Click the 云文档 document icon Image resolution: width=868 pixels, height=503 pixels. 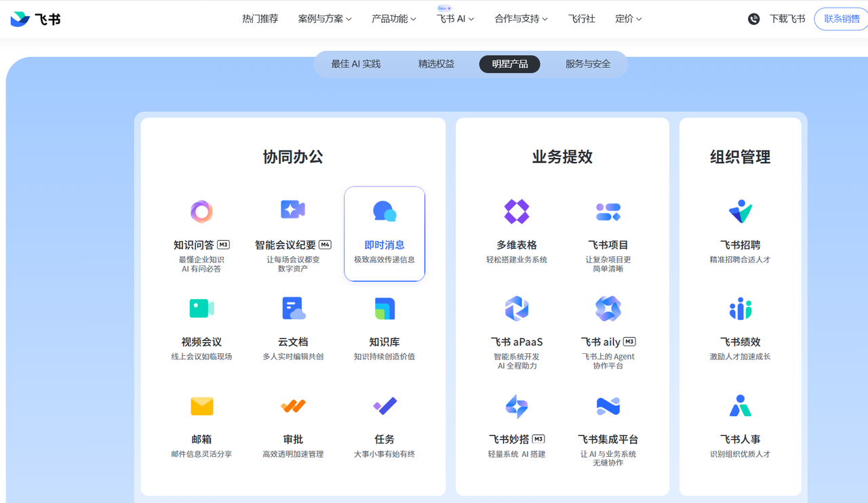coord(293,308)
